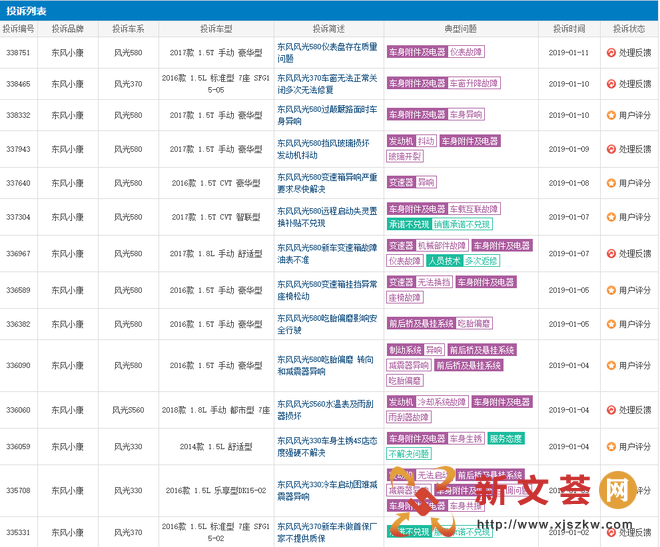Open complaint link 东风风光330车身生锈4S店态度强硬
660x547 pixels.
[327, 446]
